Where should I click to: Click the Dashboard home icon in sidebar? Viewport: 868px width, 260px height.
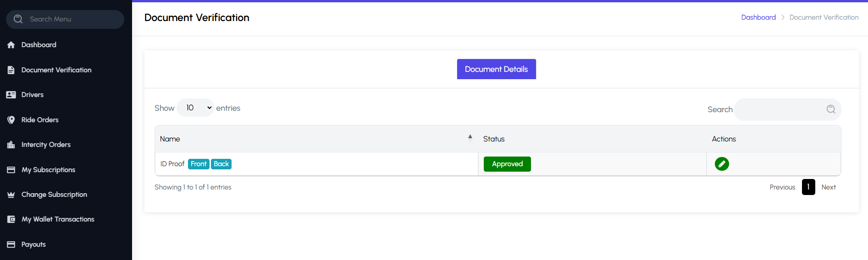(11, 45)
